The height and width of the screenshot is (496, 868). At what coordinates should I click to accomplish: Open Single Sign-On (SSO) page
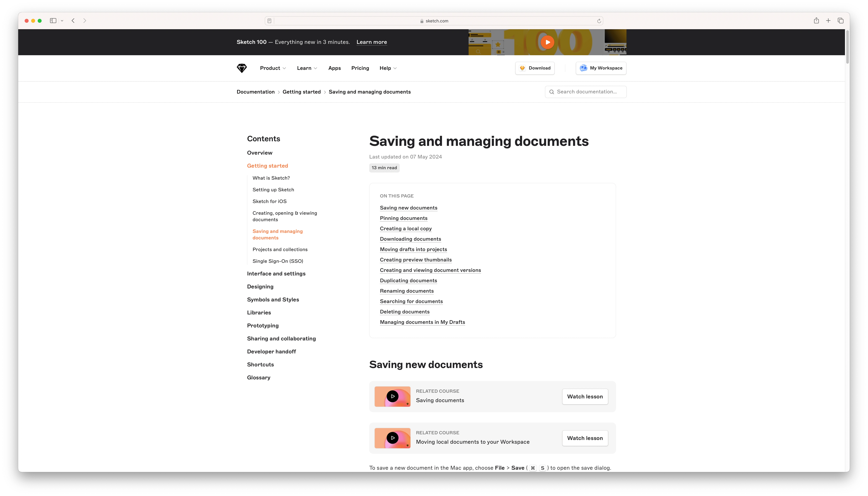point(278,261)
